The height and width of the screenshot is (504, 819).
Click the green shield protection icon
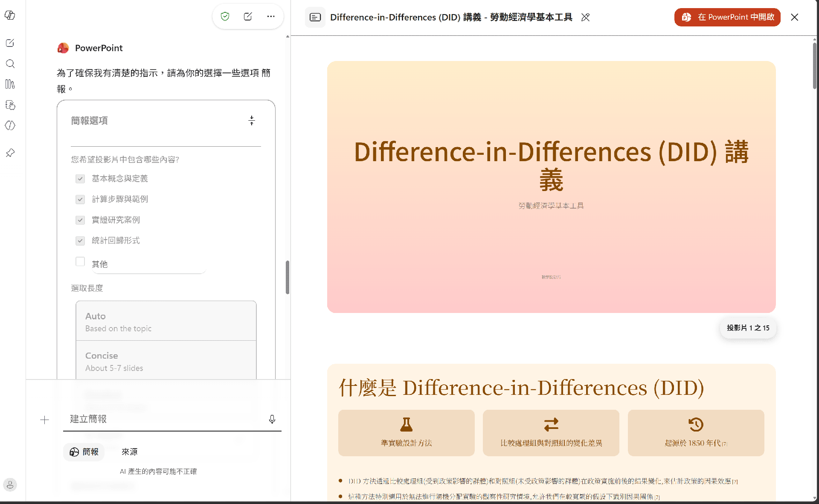(225, 17)
